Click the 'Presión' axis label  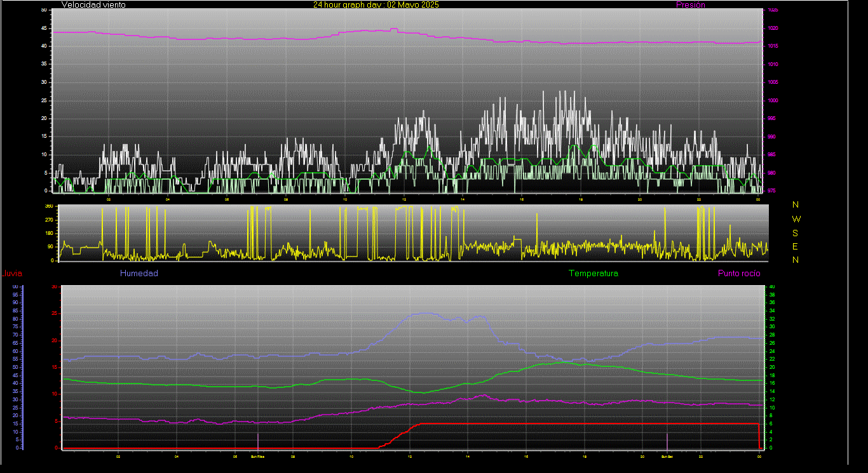click(690, 4)
